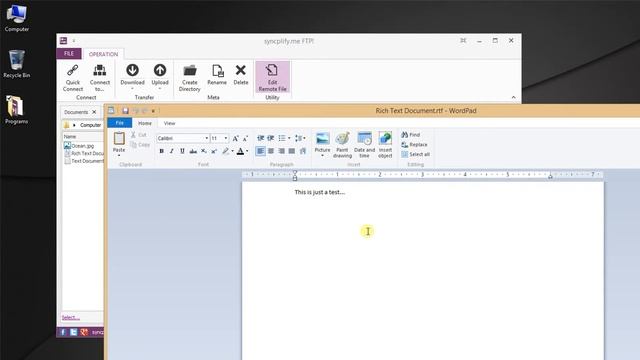640x360 pixels.
Task: Insert a Paint drawing
Action: [x=342, y=144]
